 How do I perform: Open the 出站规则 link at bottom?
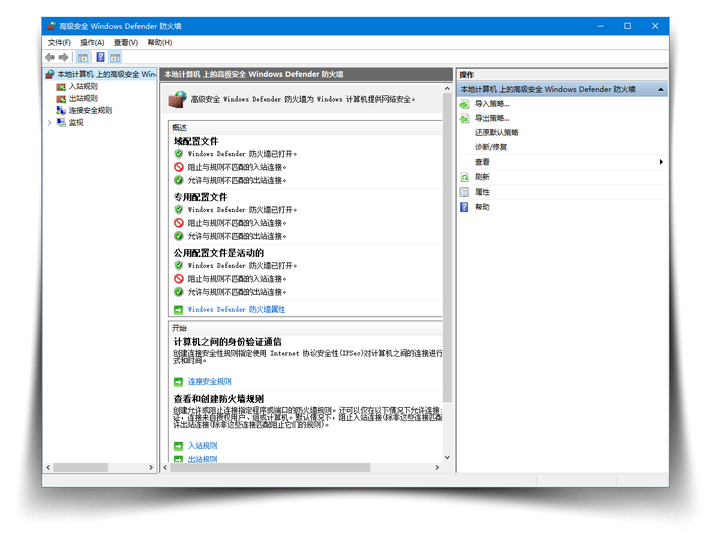point(202,459)
